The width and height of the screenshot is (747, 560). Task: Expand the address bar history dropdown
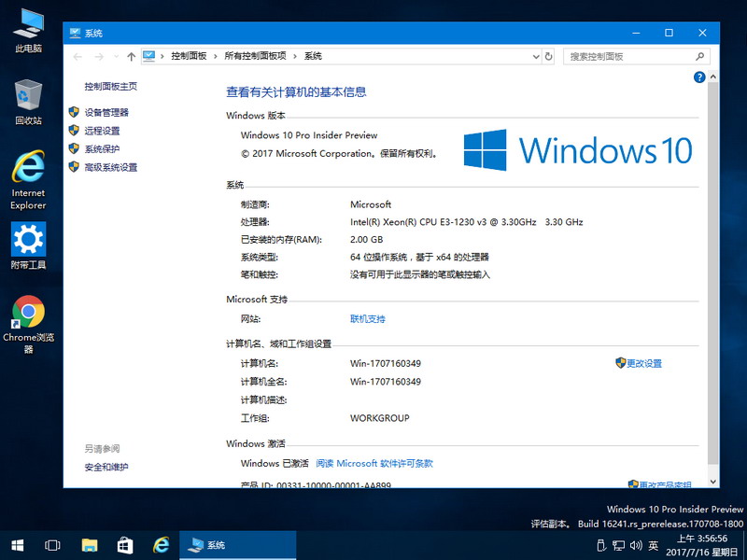tap(536, 57)
